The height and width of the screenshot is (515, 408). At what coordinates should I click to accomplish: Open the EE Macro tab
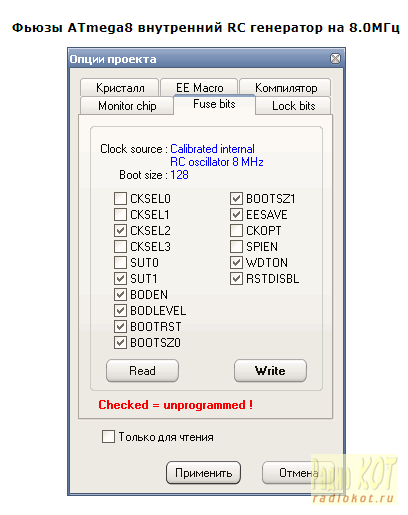(199, 87)
